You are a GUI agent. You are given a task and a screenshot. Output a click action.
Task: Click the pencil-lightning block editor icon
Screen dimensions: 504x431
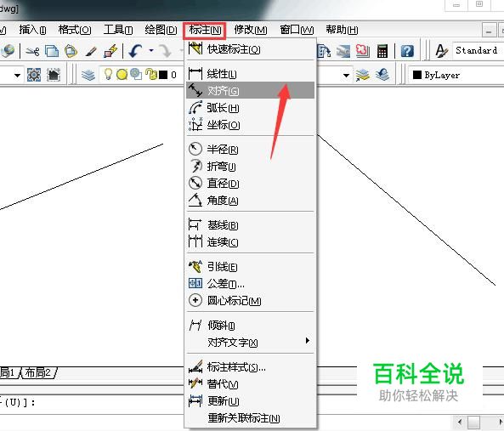110,51
